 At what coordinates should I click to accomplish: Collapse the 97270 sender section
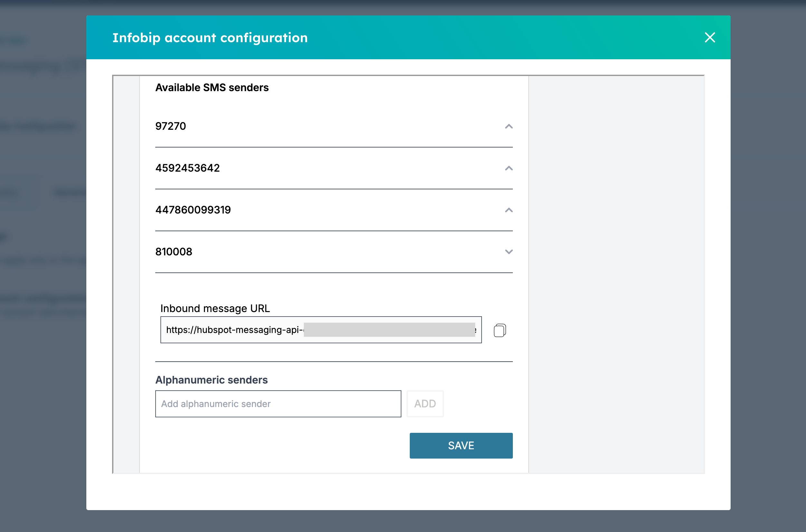508,126
